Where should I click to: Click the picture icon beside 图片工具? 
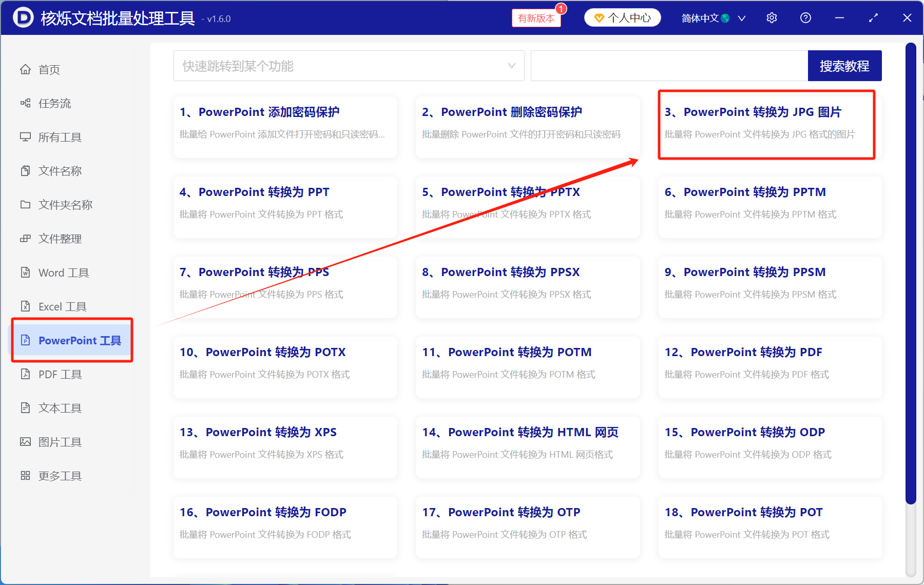(25, 442)
